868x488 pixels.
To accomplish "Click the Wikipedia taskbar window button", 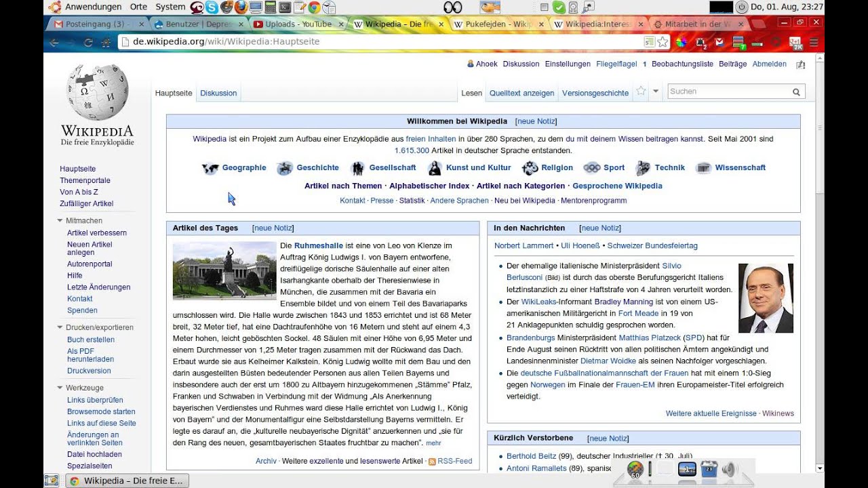I will point(127,481).
